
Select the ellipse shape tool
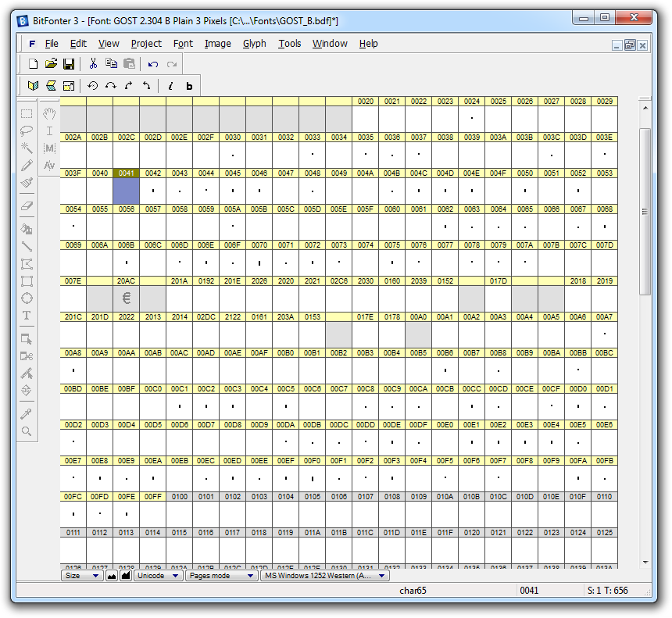tap(27, 298)
